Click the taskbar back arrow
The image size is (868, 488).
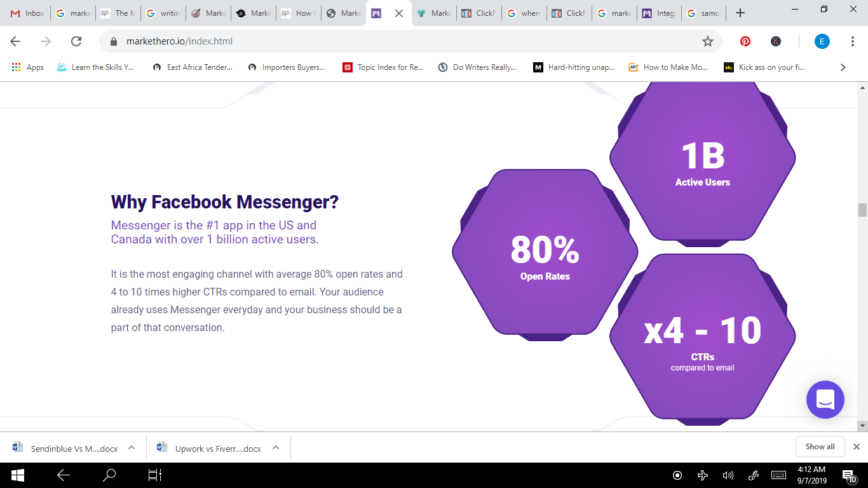pos(63,475)
